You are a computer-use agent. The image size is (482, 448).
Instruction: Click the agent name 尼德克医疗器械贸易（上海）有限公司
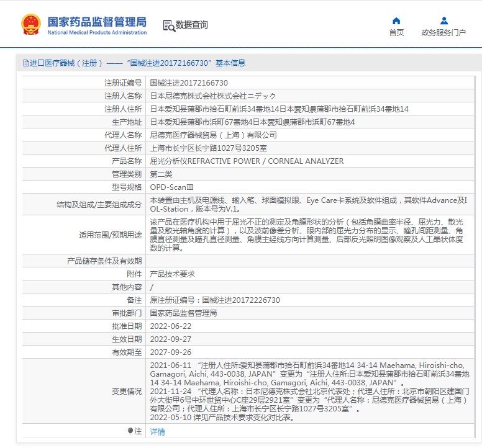click(x=214, y=135)
